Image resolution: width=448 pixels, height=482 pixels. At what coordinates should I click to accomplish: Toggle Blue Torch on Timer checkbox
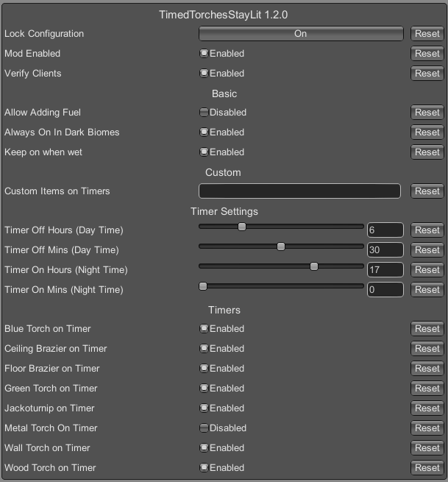click(204, 329)
